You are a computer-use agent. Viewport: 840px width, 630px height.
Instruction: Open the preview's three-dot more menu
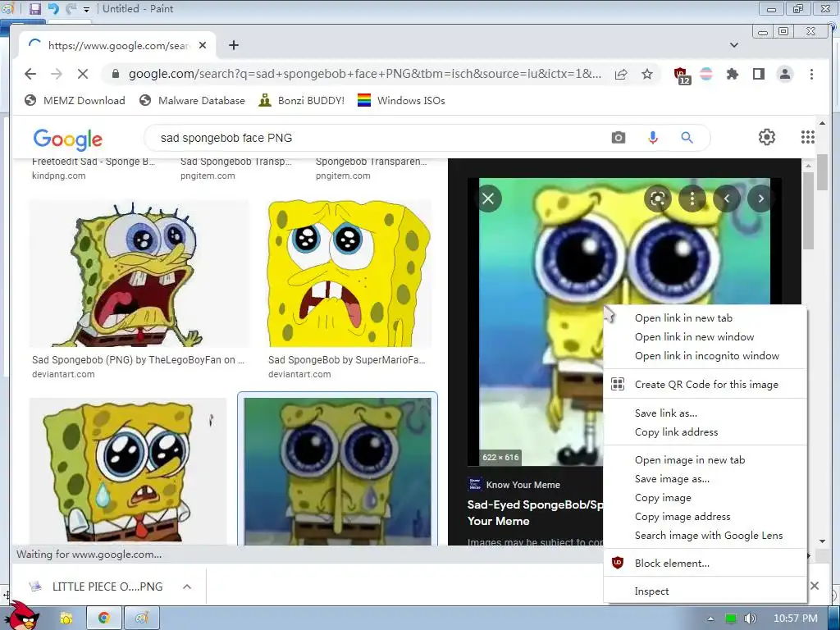(692, 199)
